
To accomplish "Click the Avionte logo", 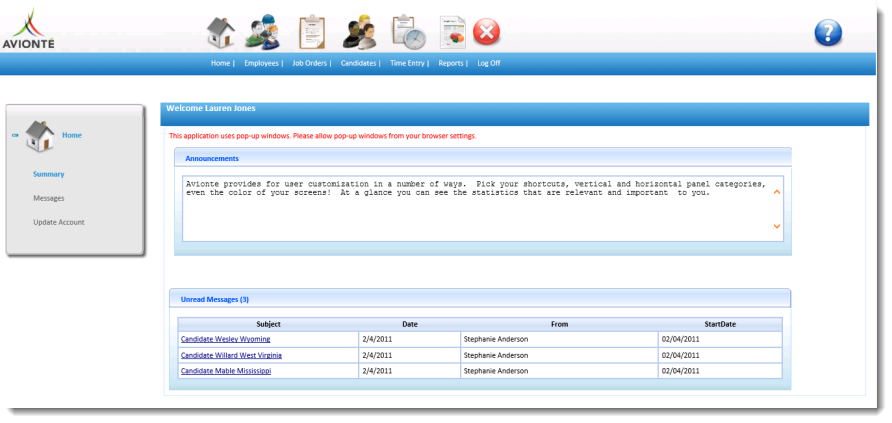I will click(x=28, y=29).
